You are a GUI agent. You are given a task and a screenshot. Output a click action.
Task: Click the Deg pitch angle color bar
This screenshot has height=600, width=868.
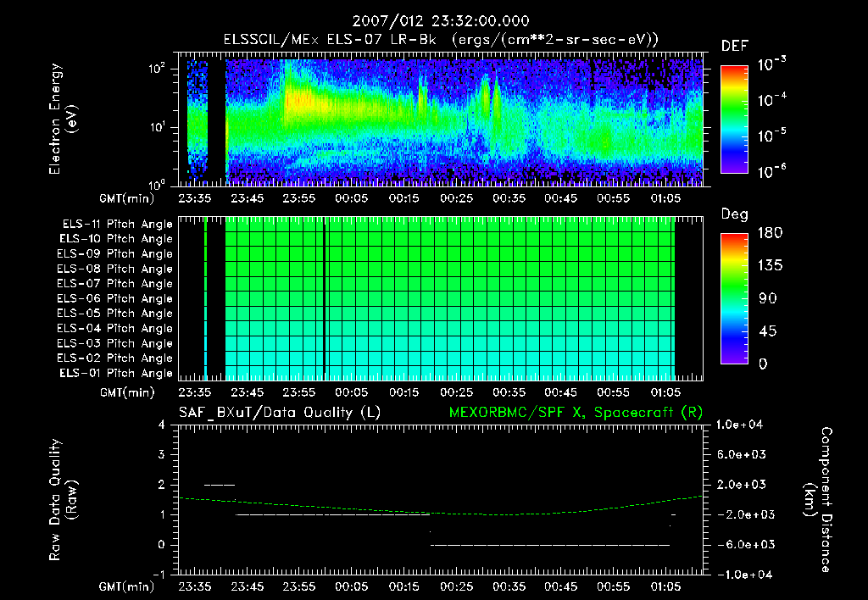coord(734,298)
